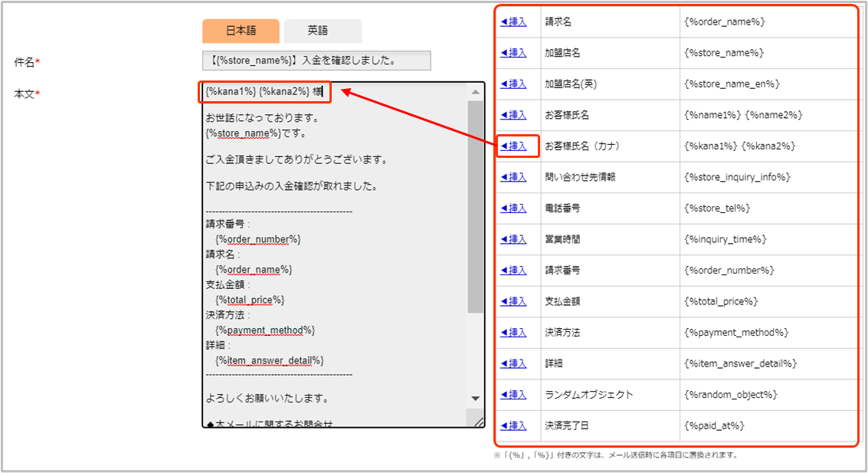Insert the 加盟店名(英) variable
The height and width of the screenshot is (473, 868).
click(513, 84)
